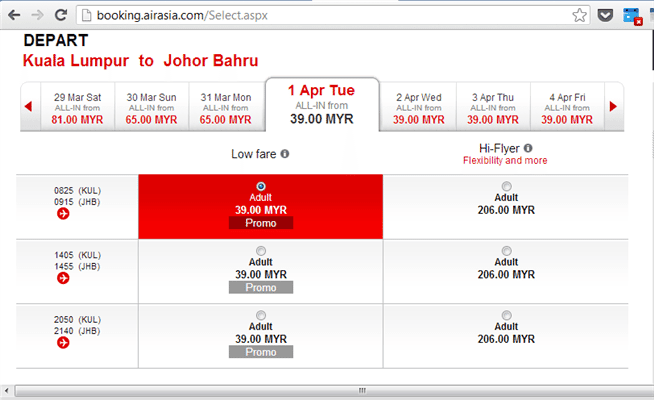Click the Promo label on the 1405 flight
This screenshot has width=654, height=400.
pyautogui.click(x=261, y=287)
